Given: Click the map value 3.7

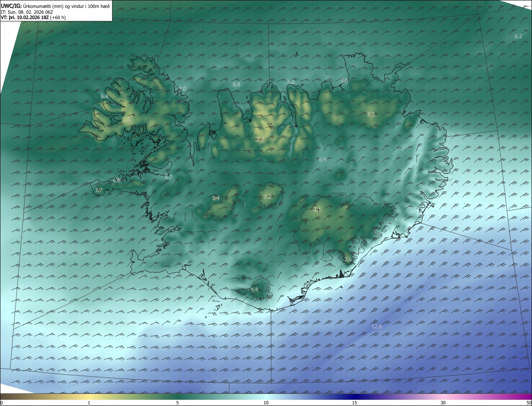Looking at the screenshot, I should (x=99, y=190).
